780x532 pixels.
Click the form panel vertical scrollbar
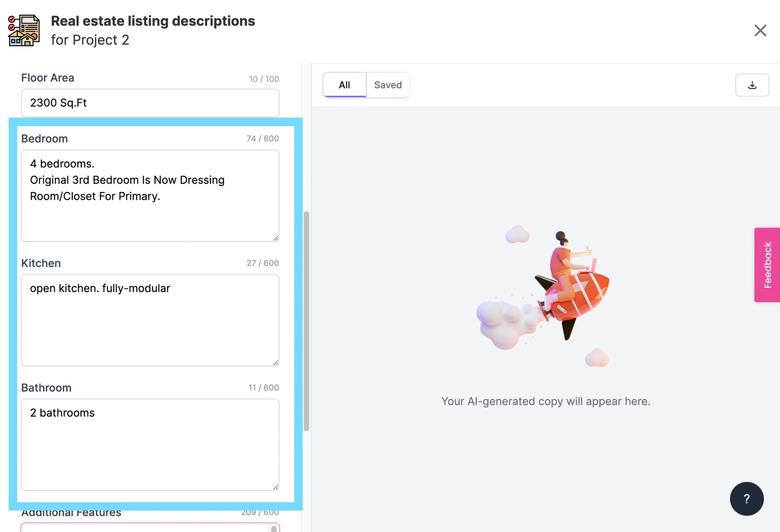pyautogui.click(x=306, y=321)
